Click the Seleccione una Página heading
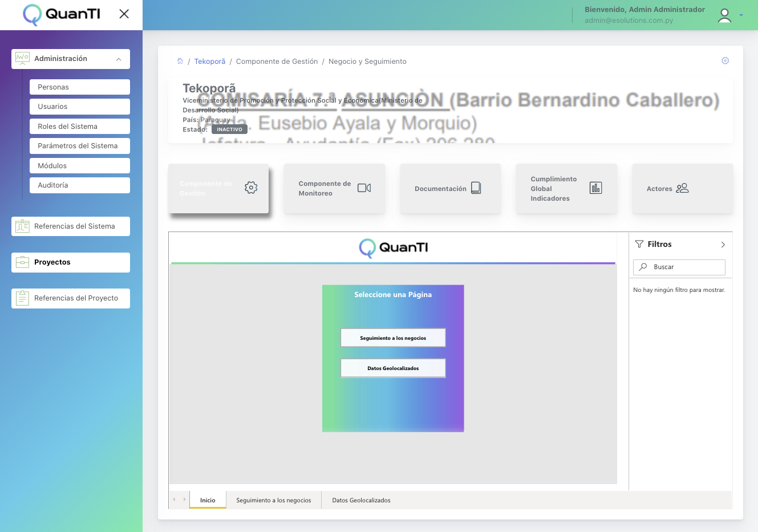Screen dimensions: 758x532 [393, 295]
